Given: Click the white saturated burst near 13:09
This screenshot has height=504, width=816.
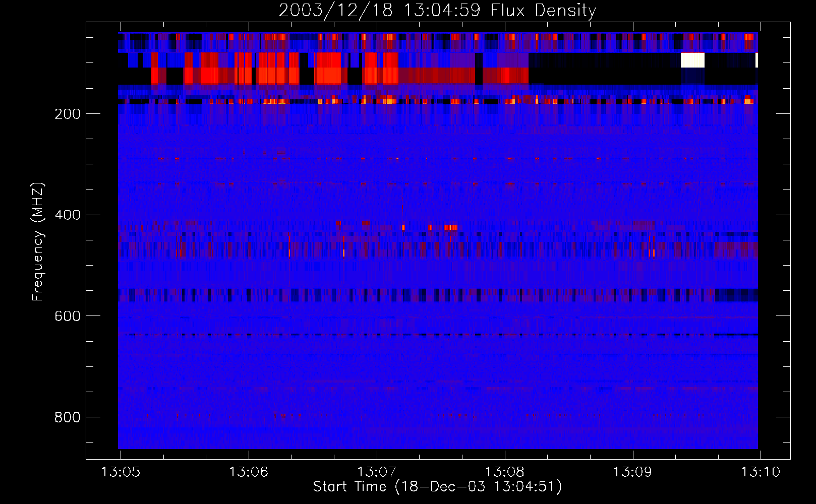Looking at the screenshot, I should coord(692,60).
